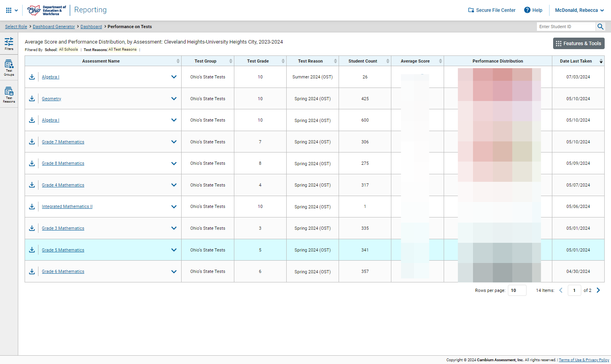Click the Enter Student ID field
The image size is (611, 364).
pos(566,27)
